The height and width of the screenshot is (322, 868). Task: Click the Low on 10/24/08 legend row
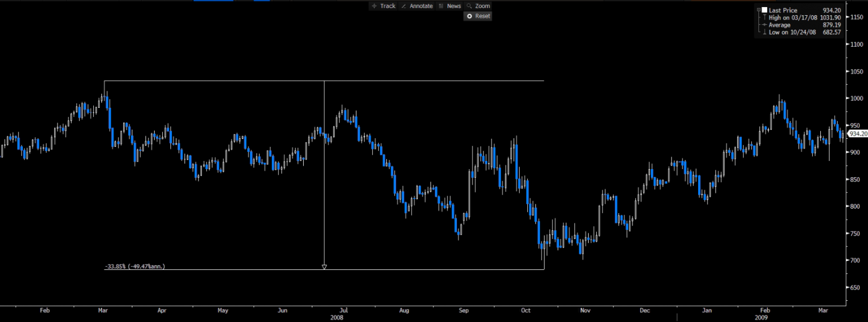click(802, 32)
